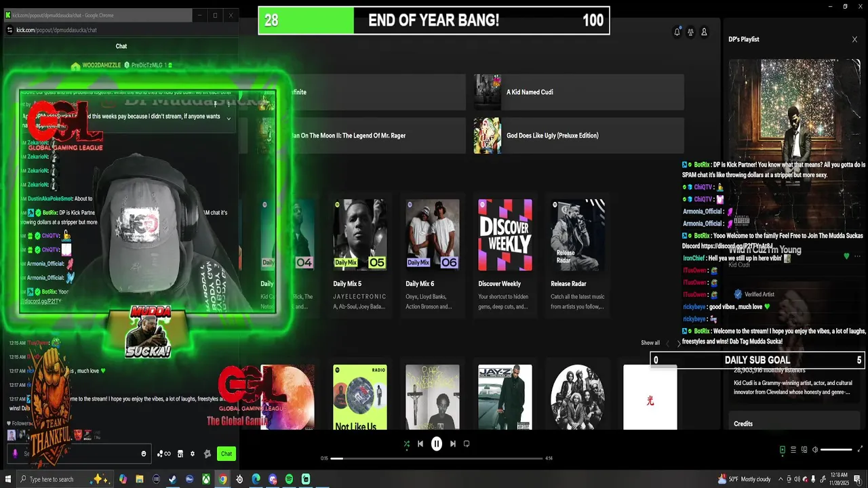Image resolution: width=868 pixels, height=488 pixels.
Task: Seek within the Spotify song progress bar
Action: tap(437, 458)
